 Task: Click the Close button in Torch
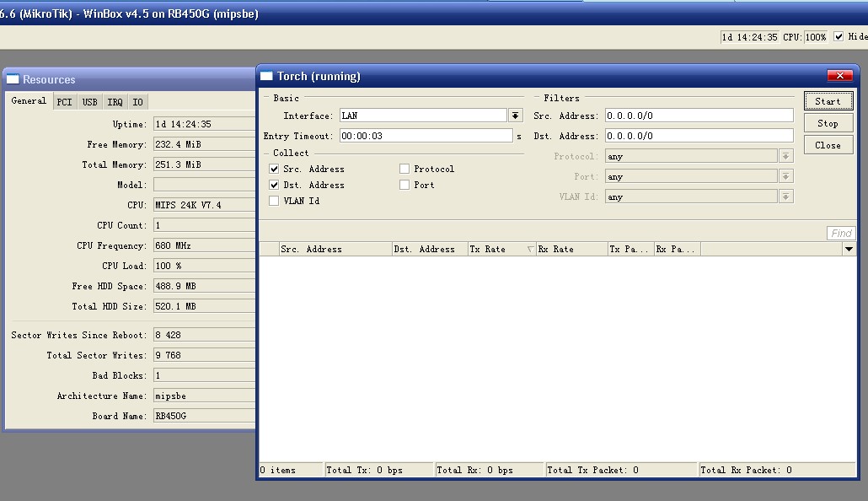[x=828, y=144]
